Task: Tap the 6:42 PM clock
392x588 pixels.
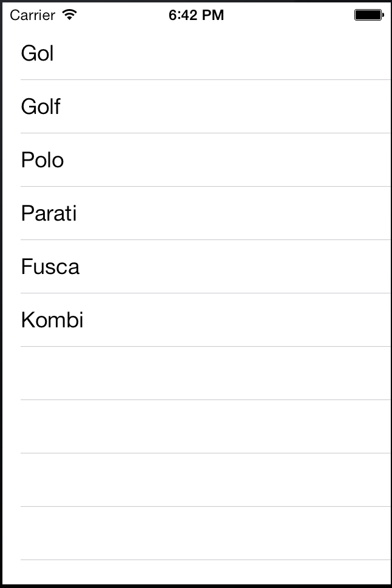Action: point(196,15)
